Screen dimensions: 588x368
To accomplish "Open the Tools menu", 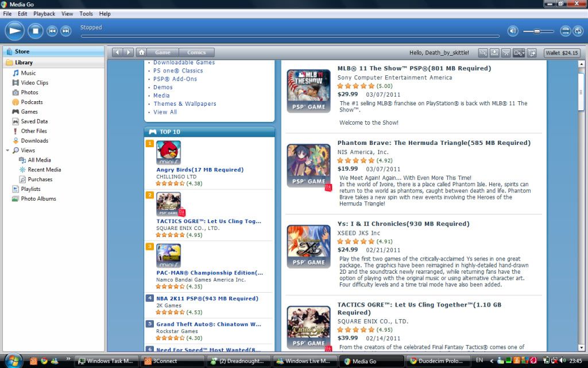I will tap(86, 14).
